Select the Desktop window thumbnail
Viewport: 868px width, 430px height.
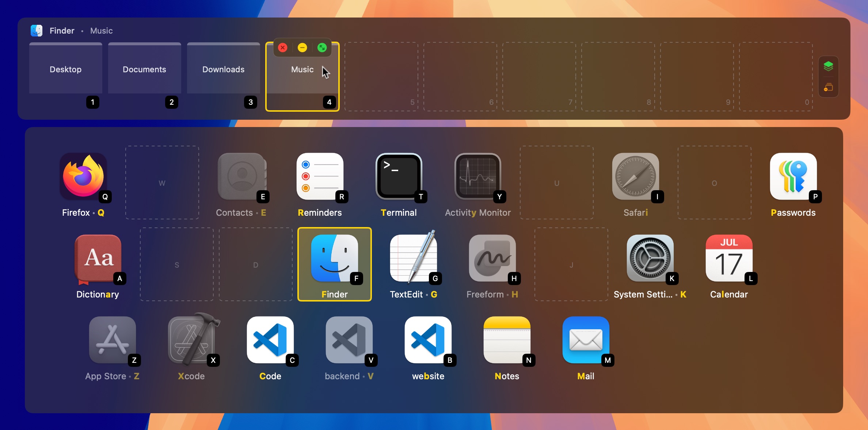tap(66, 68)
